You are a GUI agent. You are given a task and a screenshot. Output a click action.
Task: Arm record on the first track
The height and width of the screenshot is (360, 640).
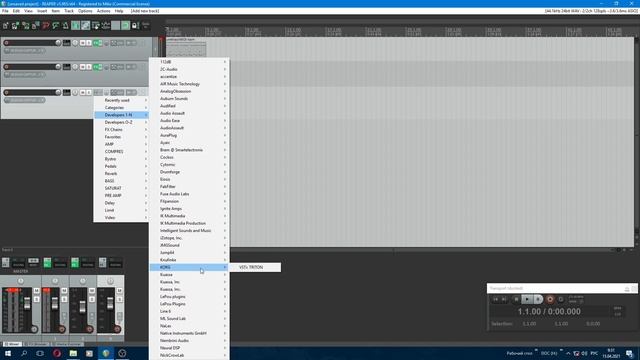[x=6, y=42]
